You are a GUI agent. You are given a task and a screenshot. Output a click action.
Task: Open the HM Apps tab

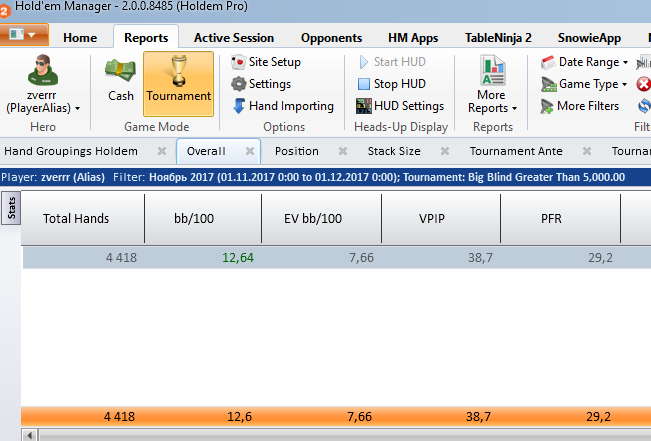(413, 38)
